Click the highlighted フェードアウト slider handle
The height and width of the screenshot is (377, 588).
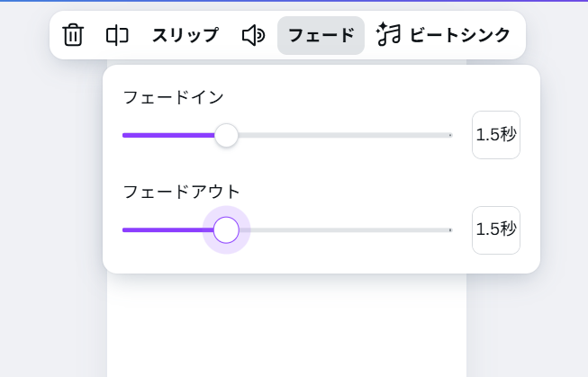click(x=226, y=230)
